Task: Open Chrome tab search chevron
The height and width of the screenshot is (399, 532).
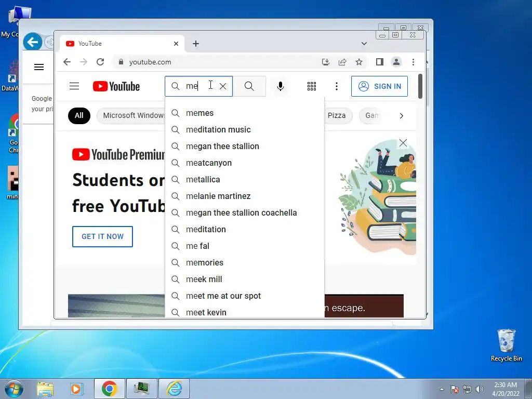Action: pos(364,44)
